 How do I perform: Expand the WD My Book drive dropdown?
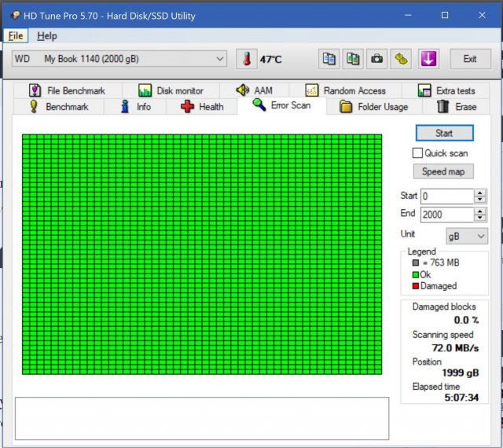click(x=219, y=59)
